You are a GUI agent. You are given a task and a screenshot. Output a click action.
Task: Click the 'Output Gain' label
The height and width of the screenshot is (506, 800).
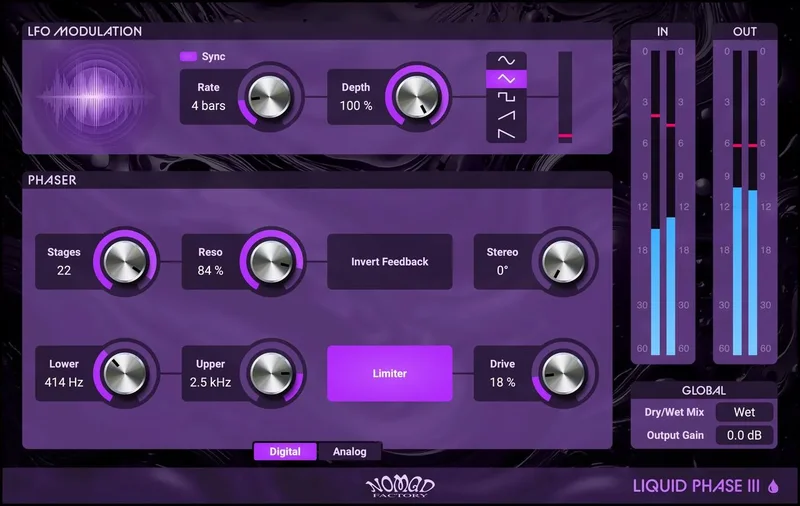tap(675, 435)
